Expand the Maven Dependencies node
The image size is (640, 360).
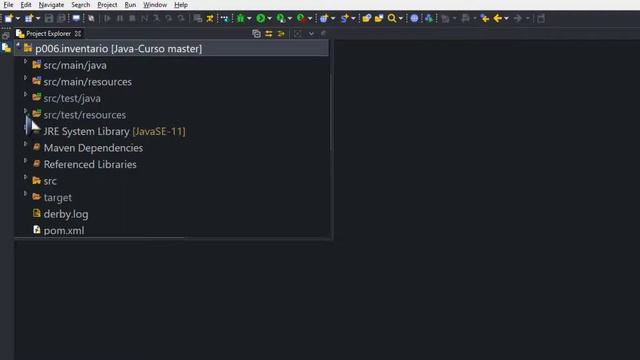point(25,144)
